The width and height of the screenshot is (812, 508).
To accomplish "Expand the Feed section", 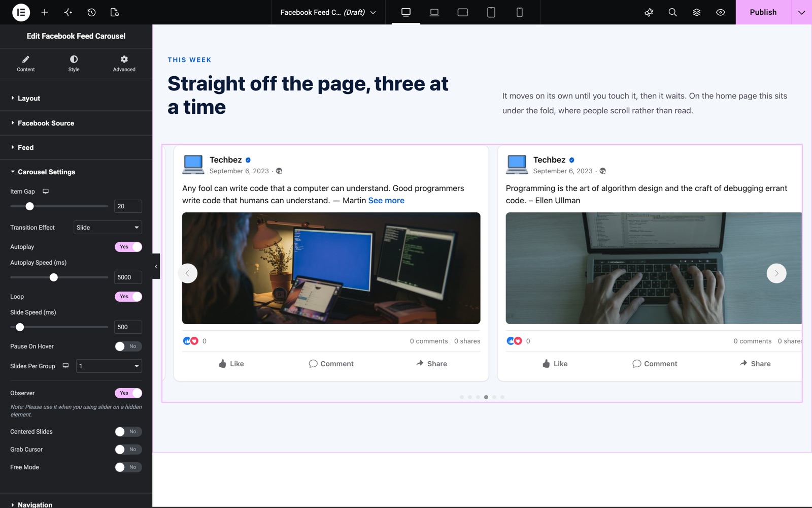I will coord(76,147).
